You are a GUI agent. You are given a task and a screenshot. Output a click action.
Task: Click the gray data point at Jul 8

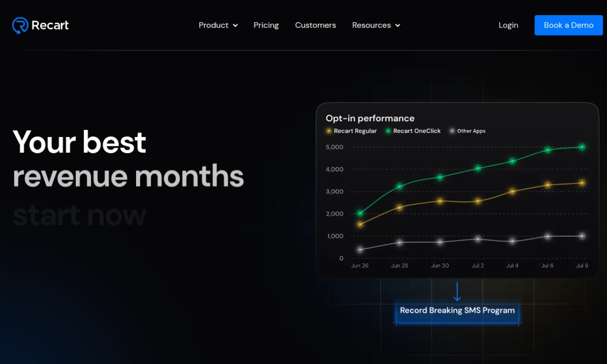point(582,236)
